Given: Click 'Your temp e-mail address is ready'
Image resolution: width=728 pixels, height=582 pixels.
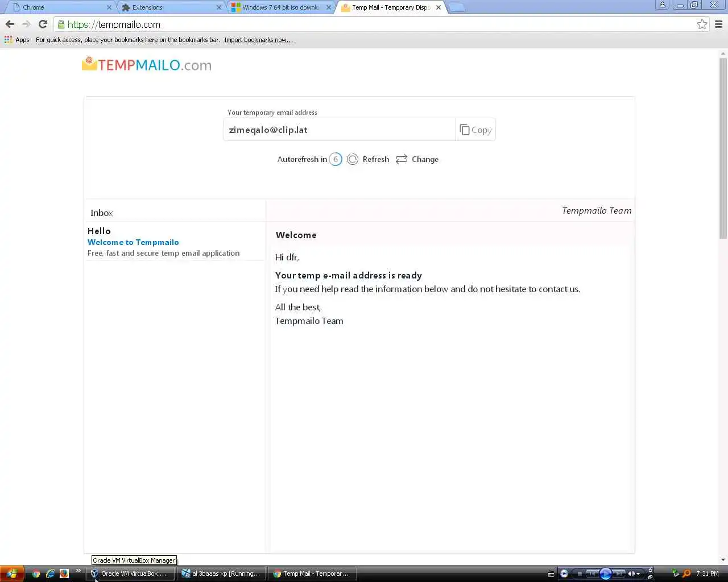Looking at the screenshot, I should pyautogui.click(x=349, y=275).
